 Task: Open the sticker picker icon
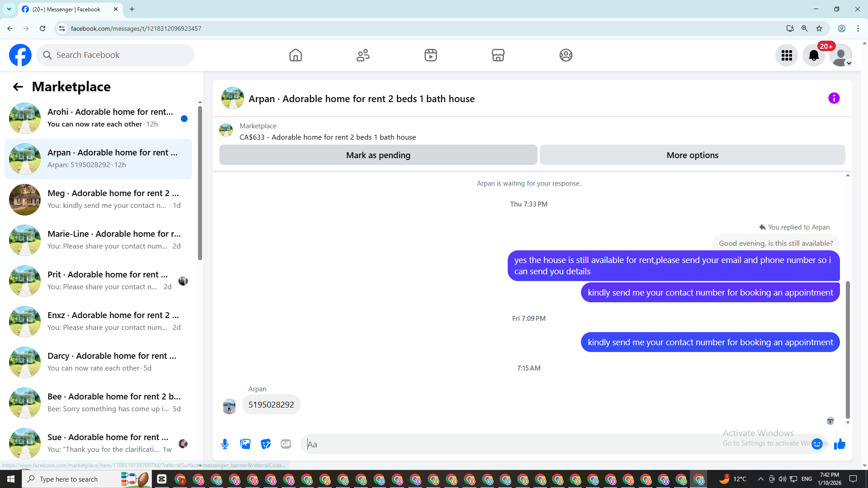pyautogui.click(x=266, y=444)
